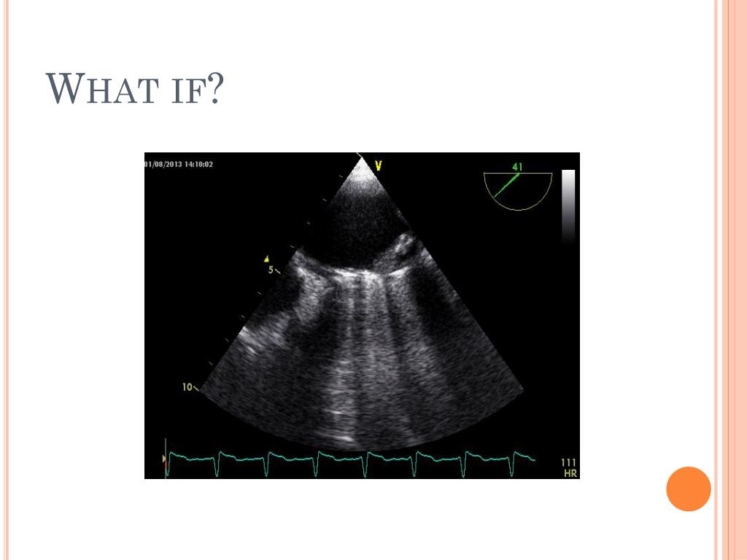Click the yellow V probe marker
Viewport: 747px width, 560px height.
(379, 166)
